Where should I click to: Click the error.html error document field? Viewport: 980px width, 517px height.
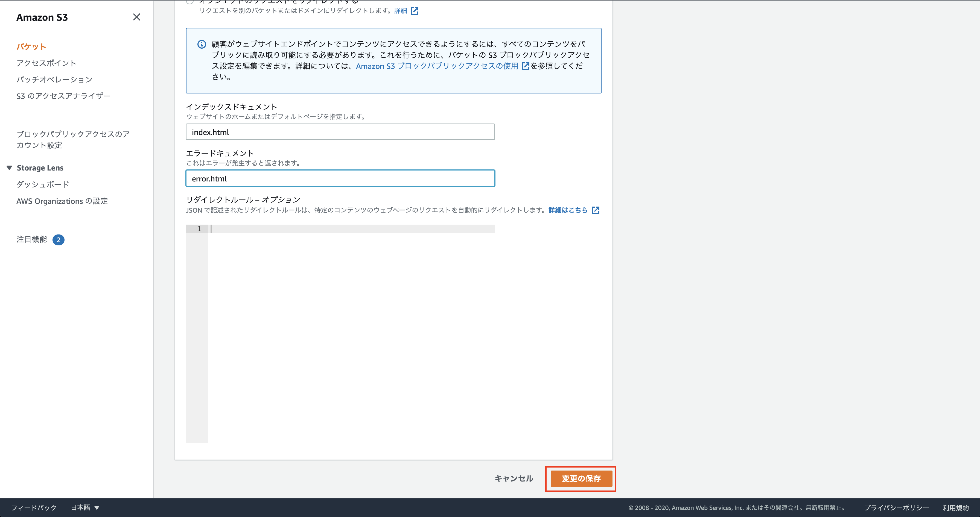click(x=340, y=178)
